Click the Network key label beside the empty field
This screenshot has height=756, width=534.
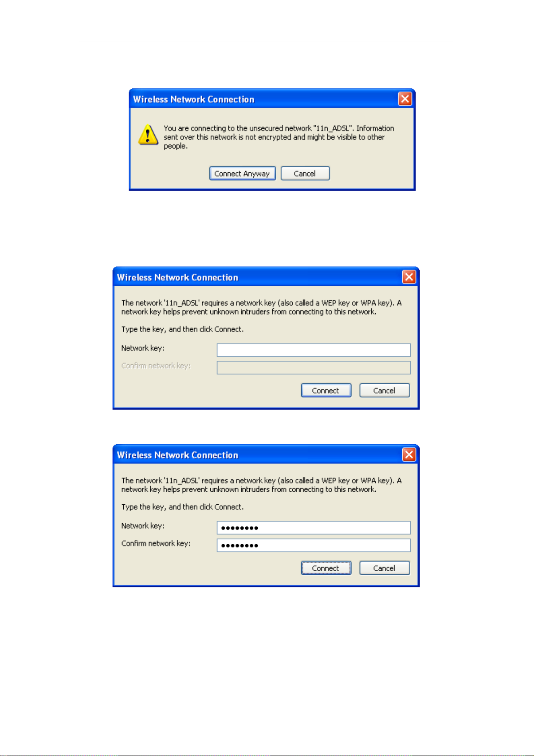143,348
